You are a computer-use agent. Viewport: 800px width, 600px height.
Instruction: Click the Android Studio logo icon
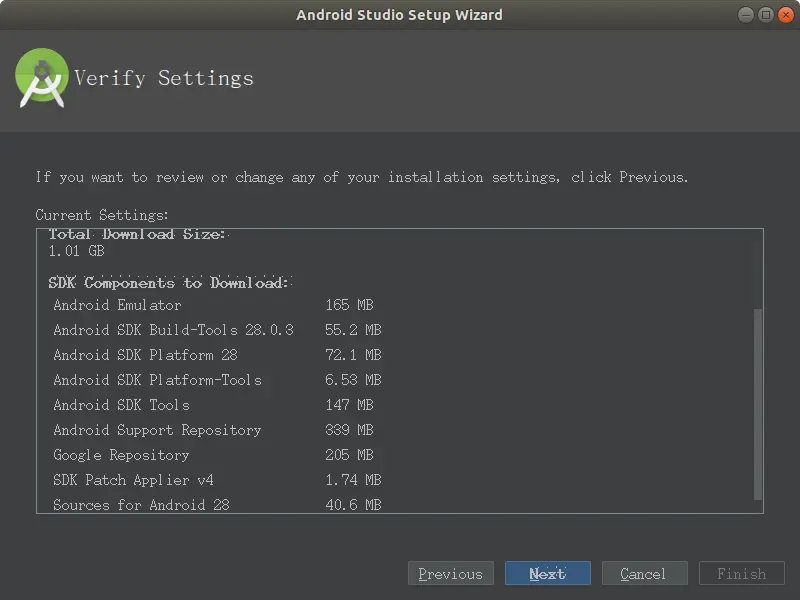pyautogui.click(x=42, y=78)
